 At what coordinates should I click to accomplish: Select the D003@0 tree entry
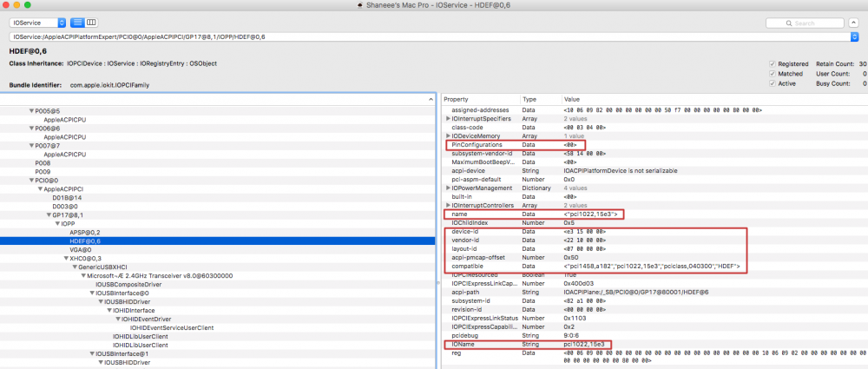pyautogui.click(x=65, y=207)
